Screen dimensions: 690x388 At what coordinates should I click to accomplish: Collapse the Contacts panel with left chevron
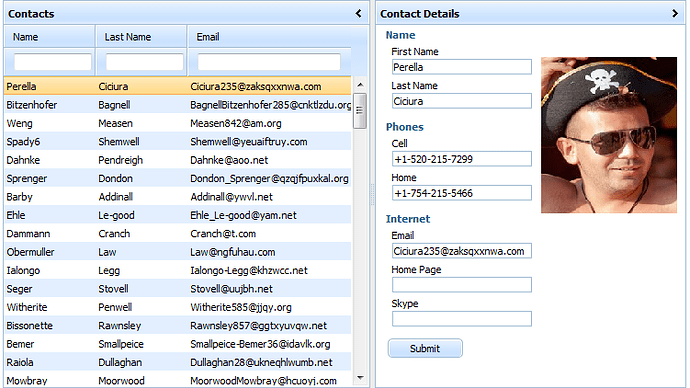[x=359, y=14]
